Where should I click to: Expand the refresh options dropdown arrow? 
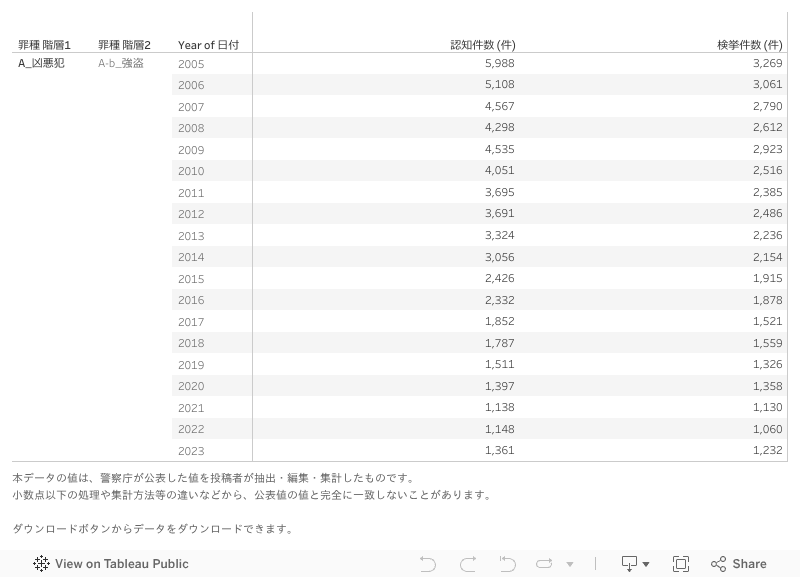point(570,564)
